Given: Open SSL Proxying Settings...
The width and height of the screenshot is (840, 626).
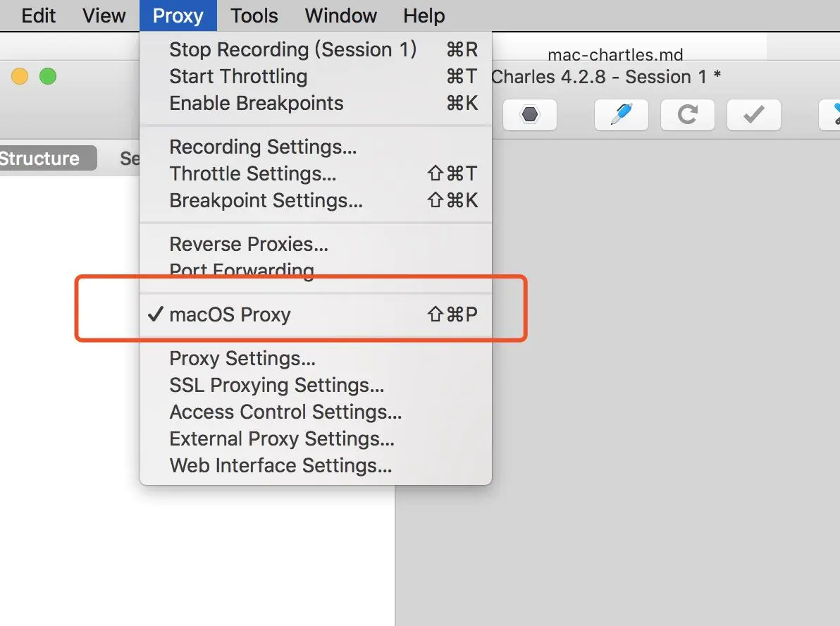Looking at the screenshot, I should point(316,385).
